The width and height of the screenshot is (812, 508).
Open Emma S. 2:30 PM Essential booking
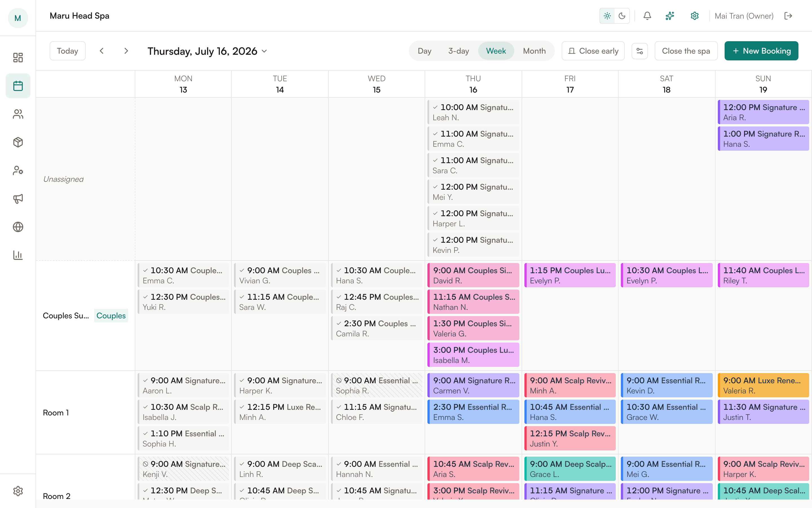click(473, 412)
